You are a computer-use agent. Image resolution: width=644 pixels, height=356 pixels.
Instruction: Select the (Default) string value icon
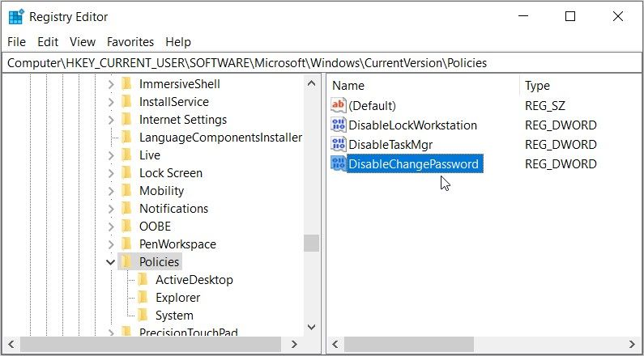(339, 105)
